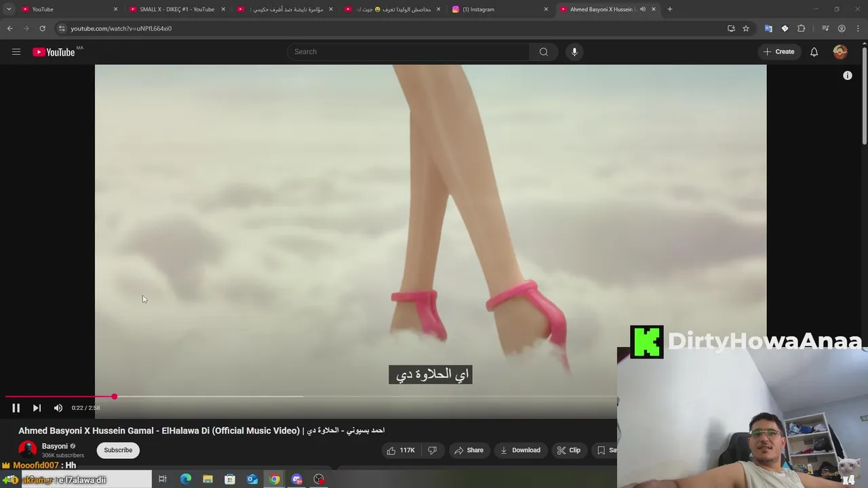This screenshot has width=868, height=488.
Task: Open the tab search dropdown
Action: [9, 9]
